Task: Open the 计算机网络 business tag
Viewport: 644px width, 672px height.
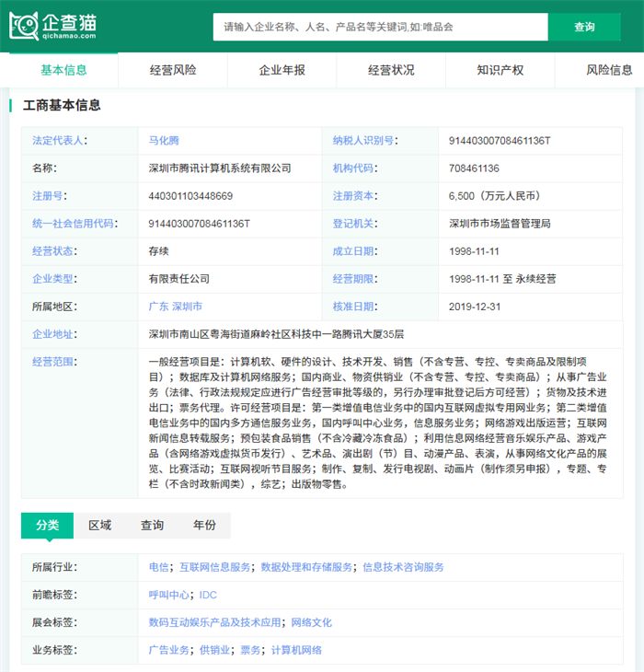Action: tap(296, 650)
